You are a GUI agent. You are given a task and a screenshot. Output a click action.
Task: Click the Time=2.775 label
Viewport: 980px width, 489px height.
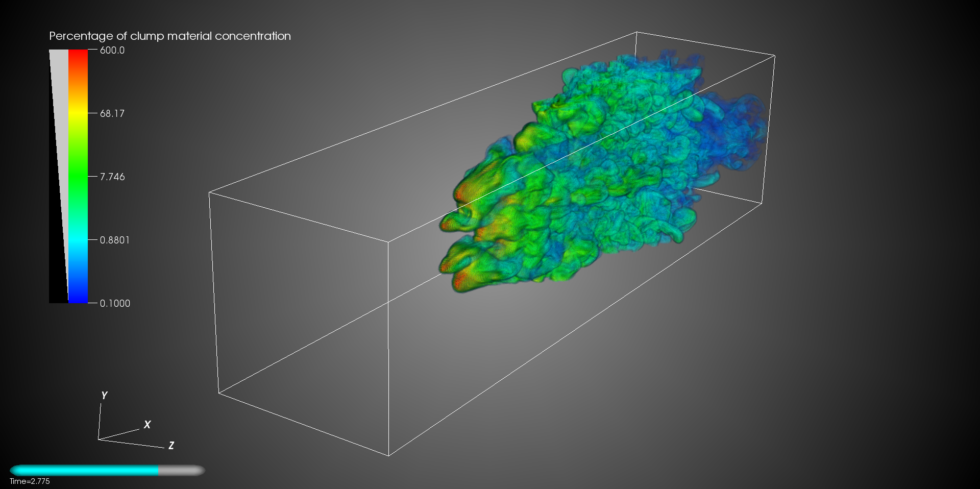(30, 481)
